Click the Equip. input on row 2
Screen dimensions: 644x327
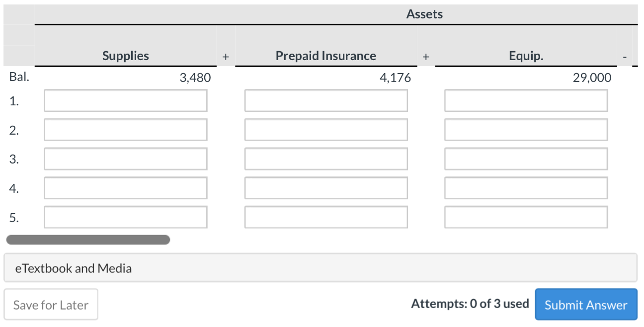[525, 129]
